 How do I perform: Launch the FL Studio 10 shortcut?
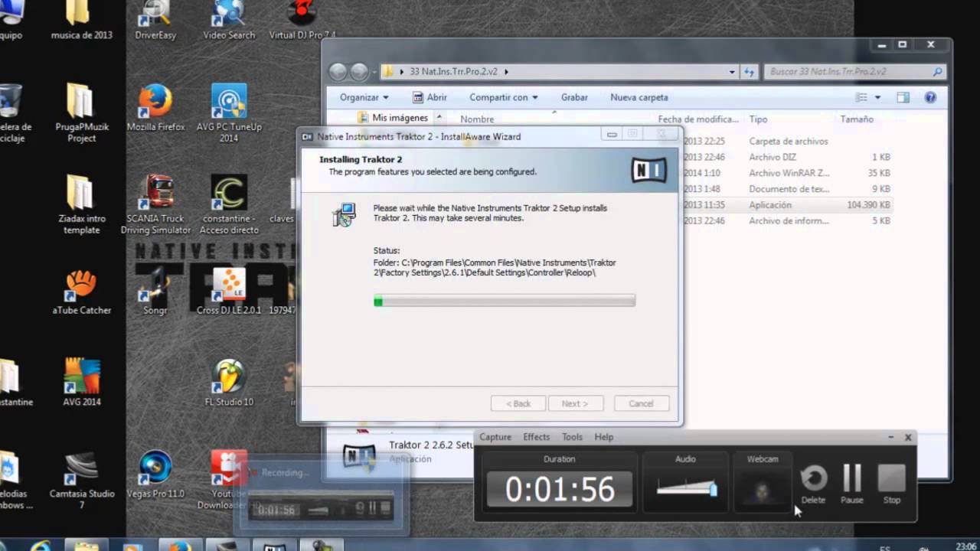coord(229,383)
